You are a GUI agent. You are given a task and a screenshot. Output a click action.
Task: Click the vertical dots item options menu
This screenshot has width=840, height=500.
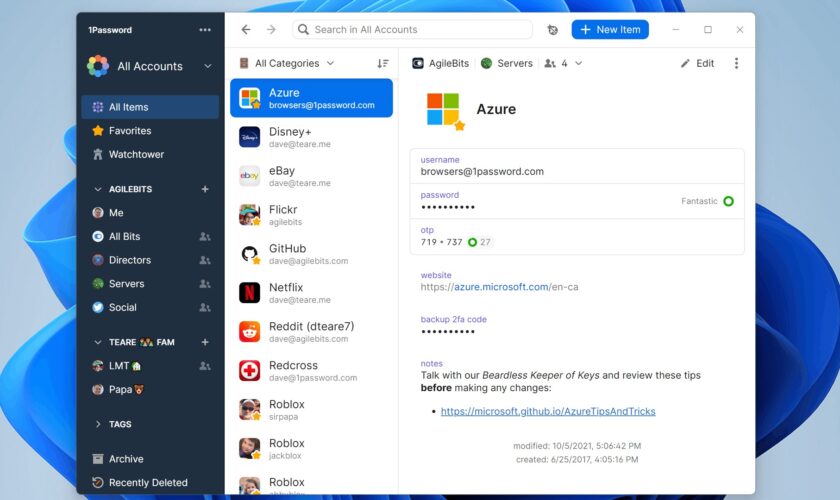737,63
